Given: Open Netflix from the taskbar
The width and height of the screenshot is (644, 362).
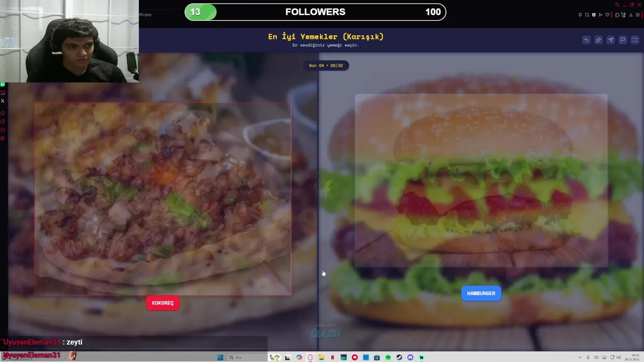Looking at the screenshot, I should [x=333, y=357].
